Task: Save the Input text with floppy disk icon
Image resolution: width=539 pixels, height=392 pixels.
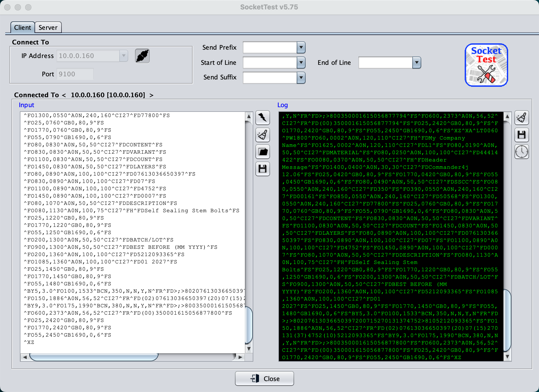Action: coord(262,169)
